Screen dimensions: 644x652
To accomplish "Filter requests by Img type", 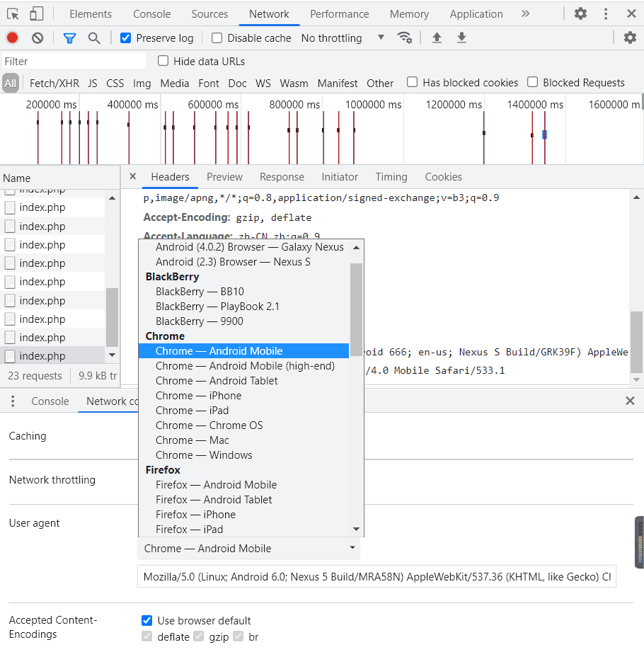I will pyautogui.click(x=142, y=83).
